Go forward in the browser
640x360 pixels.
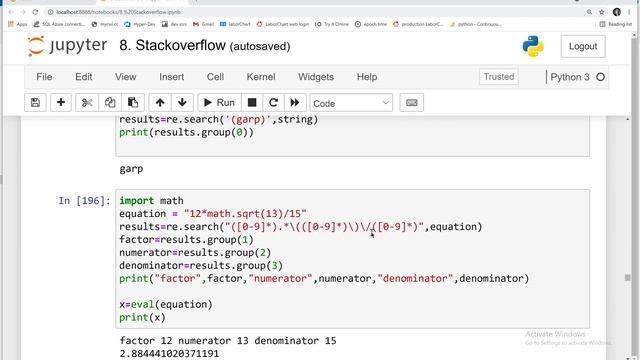click(x=22, y=12)
